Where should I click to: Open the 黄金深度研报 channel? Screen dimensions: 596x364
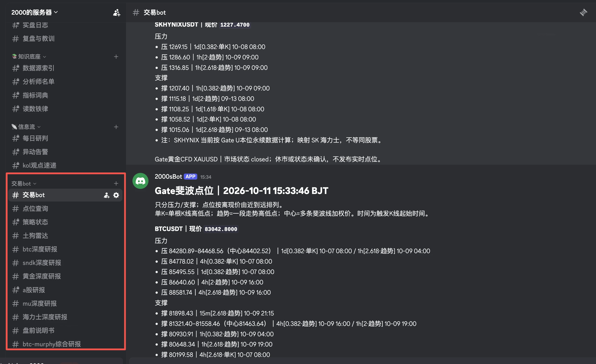[x=65, y=276]
